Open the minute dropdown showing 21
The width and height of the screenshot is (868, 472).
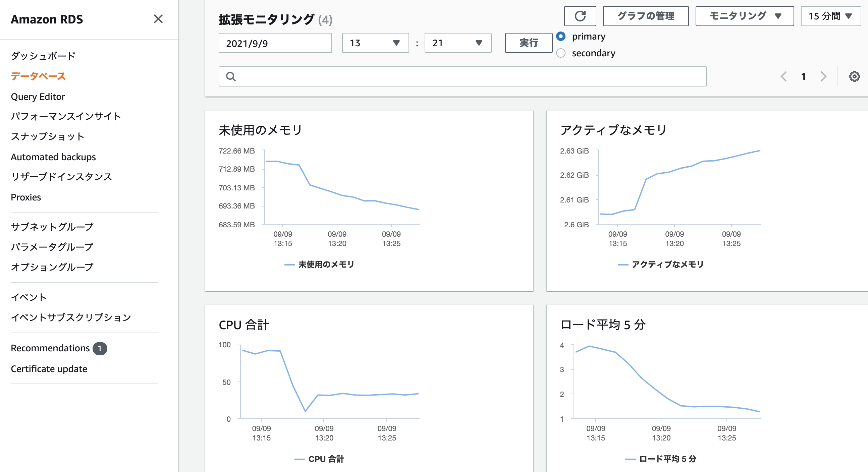click(x=457, y=43)
